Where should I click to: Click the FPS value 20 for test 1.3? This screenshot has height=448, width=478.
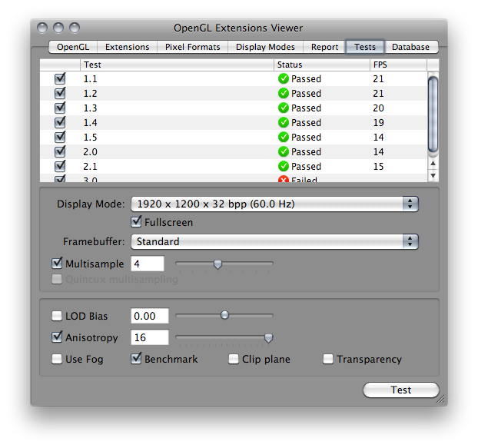[378, 108]
